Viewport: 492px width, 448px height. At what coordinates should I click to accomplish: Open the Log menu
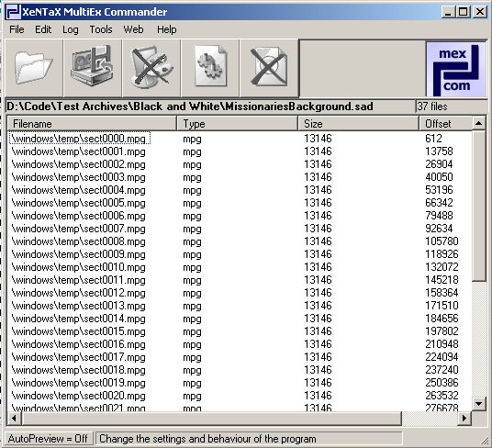pyautogui.click(x=71, y=29)
